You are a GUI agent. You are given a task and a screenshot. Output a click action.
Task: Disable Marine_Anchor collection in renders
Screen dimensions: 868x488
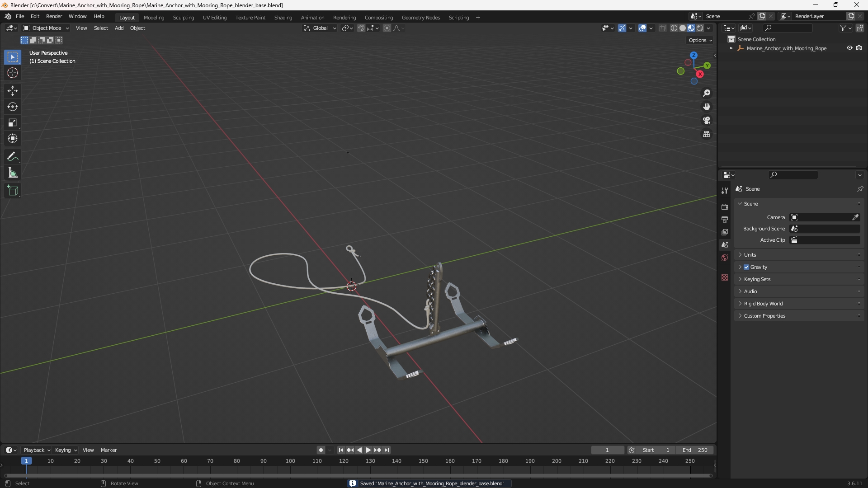(859, 48)
